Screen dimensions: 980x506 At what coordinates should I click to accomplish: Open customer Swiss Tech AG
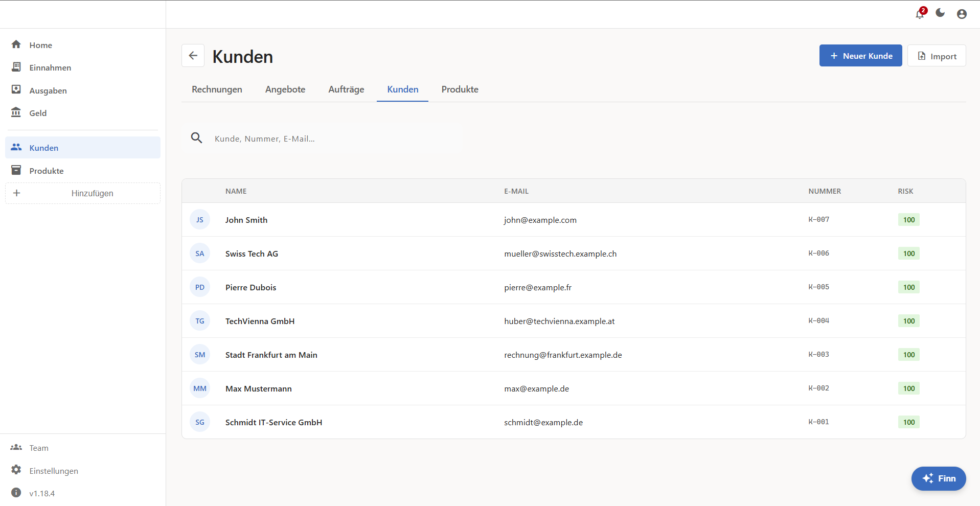pos(252,254)
